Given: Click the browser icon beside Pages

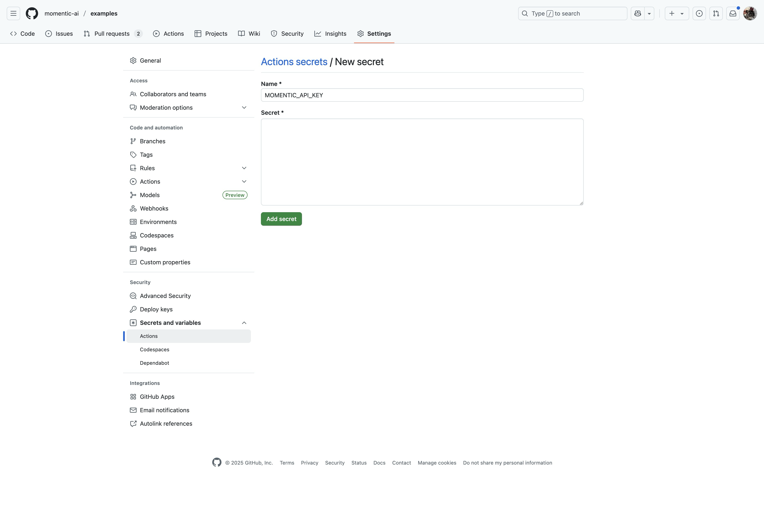Looking at the screenshot, I should (x=133, y=249).
